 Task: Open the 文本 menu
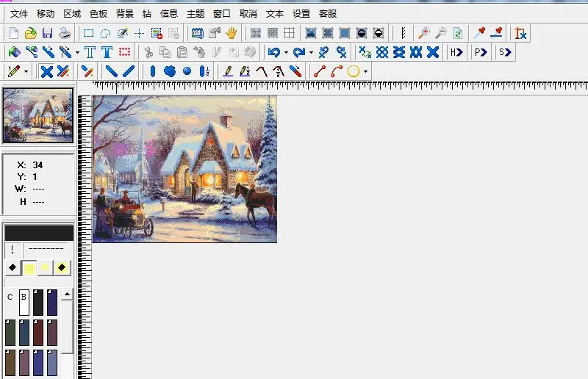click(x=274, y=14)
